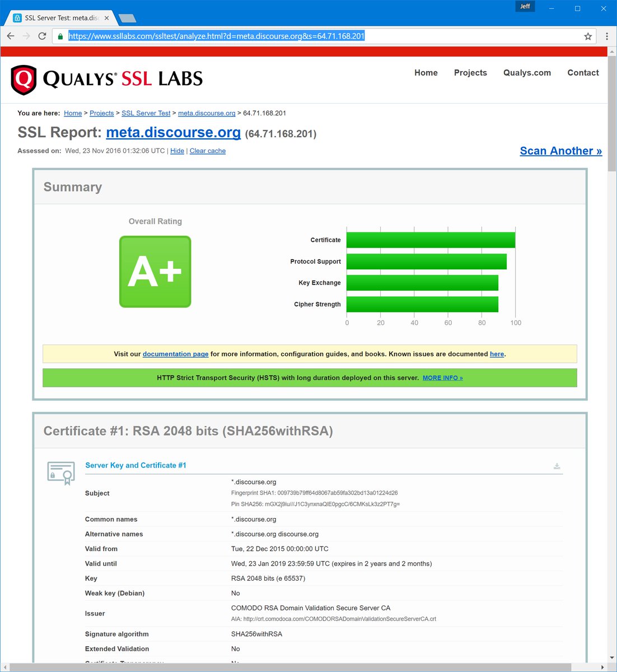Hide the report using Hide link
Viewport: 617px width, 672px height.
(177, 151)
